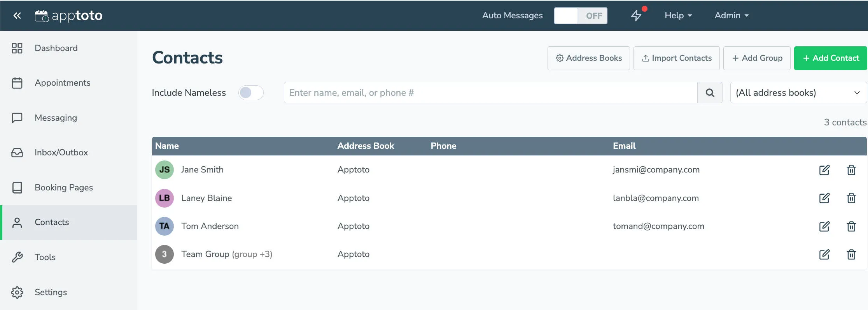Click the jansmi@company.com email
The height and width of the screenshot is (310, 868).
[x=656, y=170]
